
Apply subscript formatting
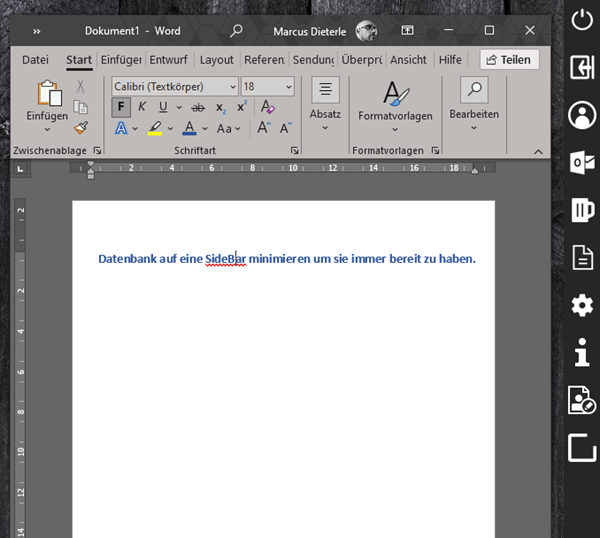221,107
